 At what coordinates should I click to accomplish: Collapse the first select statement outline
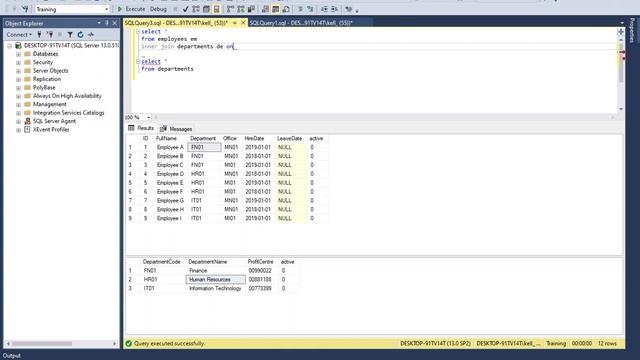coord(138,31)
